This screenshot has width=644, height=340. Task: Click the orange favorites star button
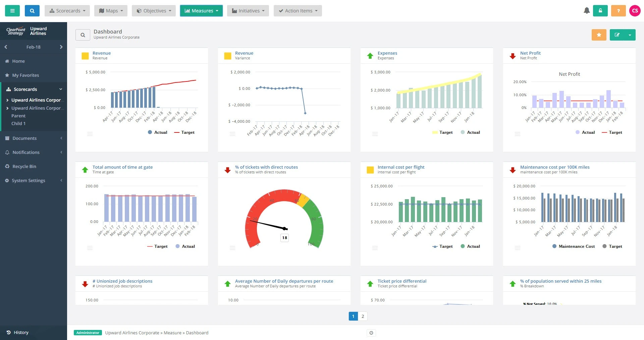[x=599, y=35]
